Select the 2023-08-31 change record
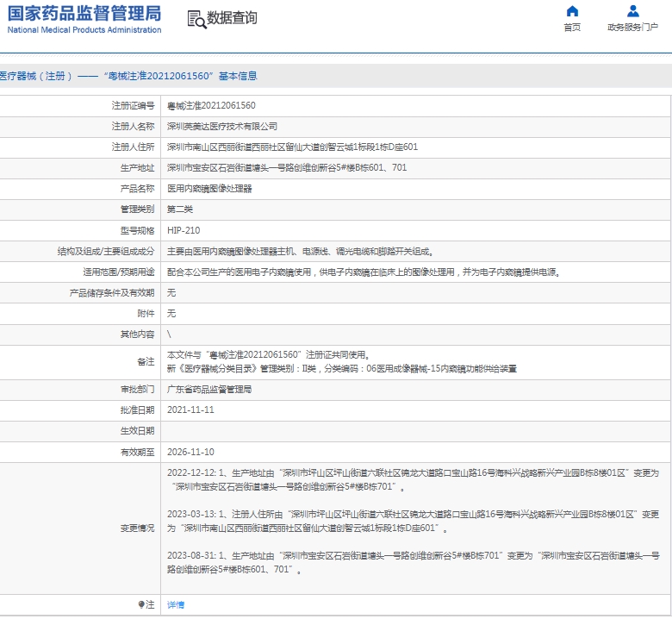 click(413, 562)
